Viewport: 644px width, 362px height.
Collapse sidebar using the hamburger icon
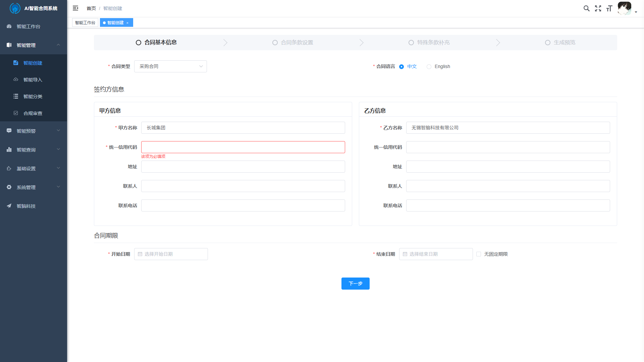75,8
